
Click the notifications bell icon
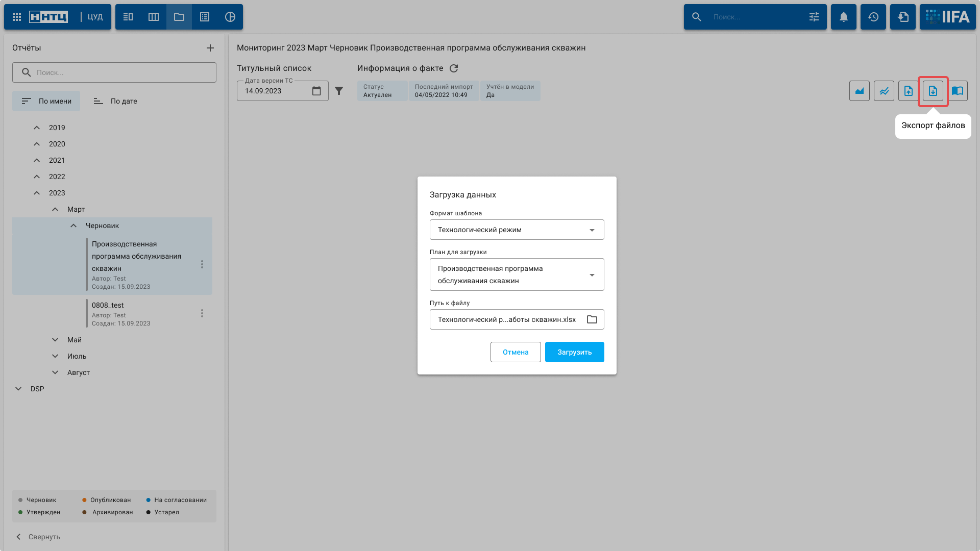coord(843,17)
